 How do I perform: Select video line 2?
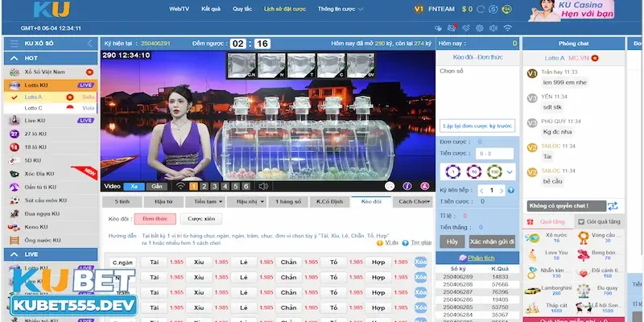(x=204, y=187)
